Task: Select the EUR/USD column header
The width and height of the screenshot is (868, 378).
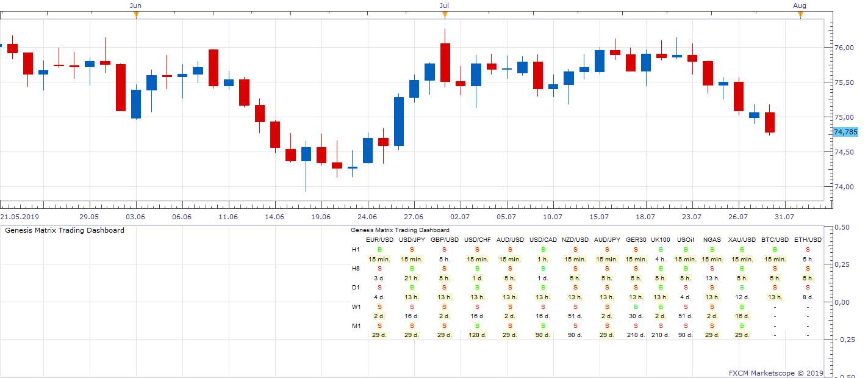Action: pyautogui.click(x=379, y=240)
